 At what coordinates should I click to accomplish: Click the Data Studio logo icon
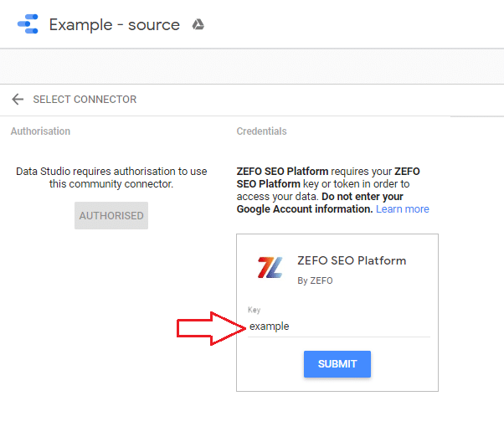[x=28, y=24]
